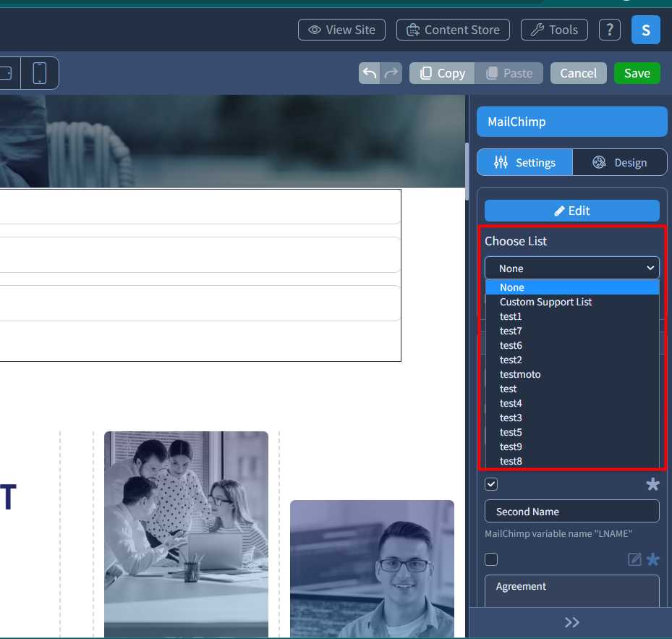Choose the option labeled exactly test
This screenshot has height=639, width=672.
coord(571,389)
